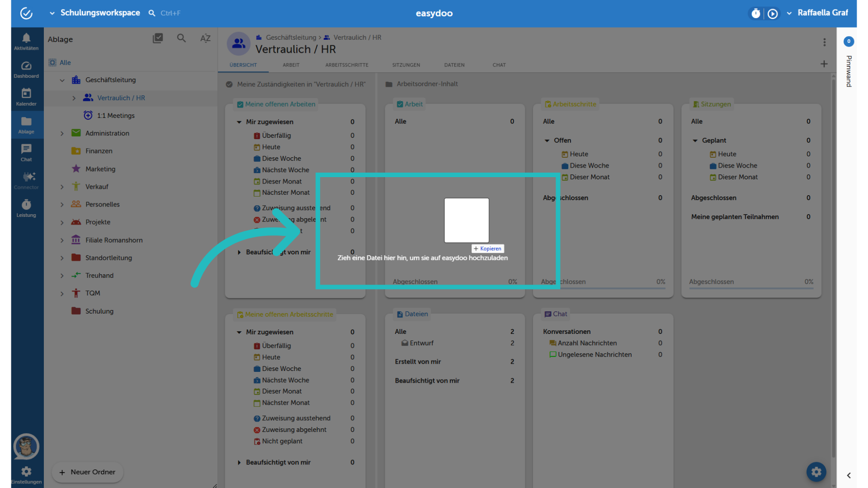
Task: Sort folders with the AZ icon
Action: 205,38
